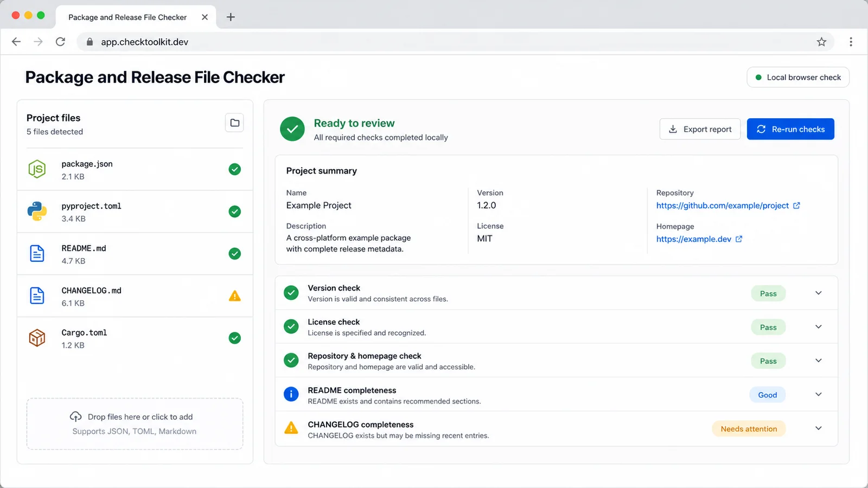The image size is (868, 488).
Task: Click the app.checktoolkit.dev address bar
Action: 456,42
